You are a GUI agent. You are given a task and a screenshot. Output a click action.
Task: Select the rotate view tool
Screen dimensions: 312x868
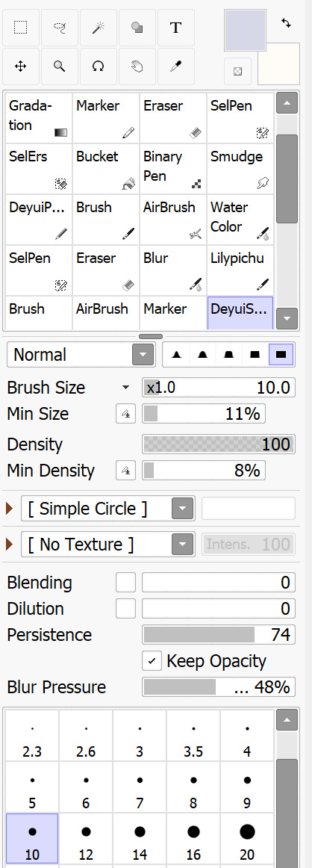tap(98, 66)
